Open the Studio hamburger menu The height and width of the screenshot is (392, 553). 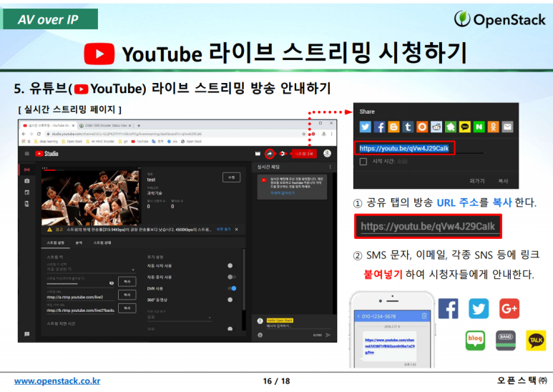click(x=26, y=154)
